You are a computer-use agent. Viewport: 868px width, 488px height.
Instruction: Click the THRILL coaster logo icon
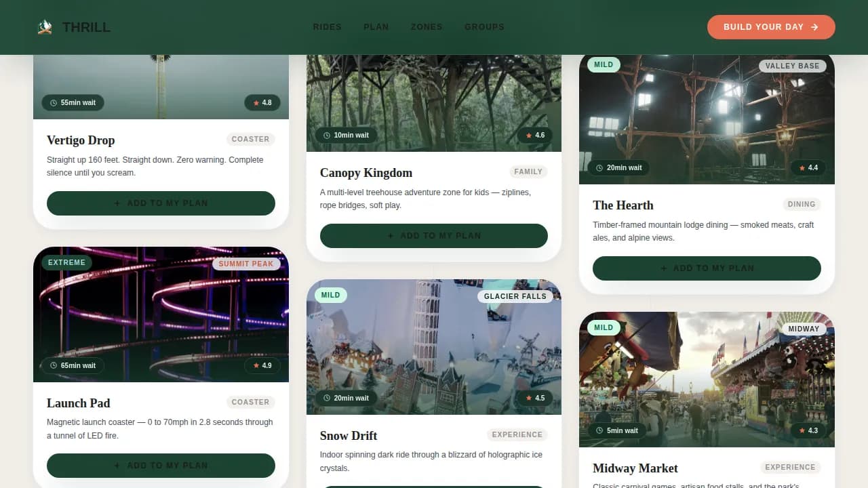[44, 26]
